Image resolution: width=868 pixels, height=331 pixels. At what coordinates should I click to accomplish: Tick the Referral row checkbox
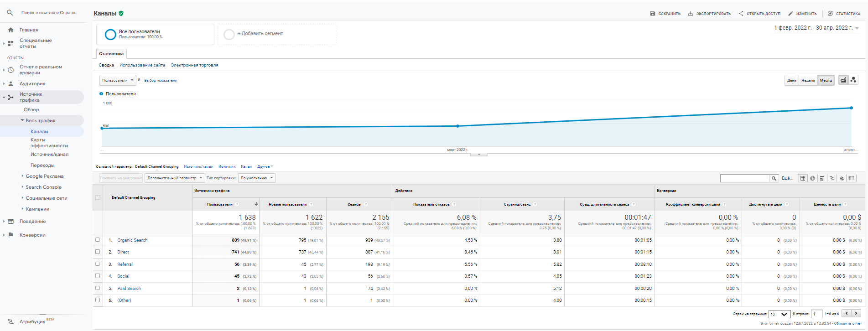pyautogui.click(x=98, y=264)
